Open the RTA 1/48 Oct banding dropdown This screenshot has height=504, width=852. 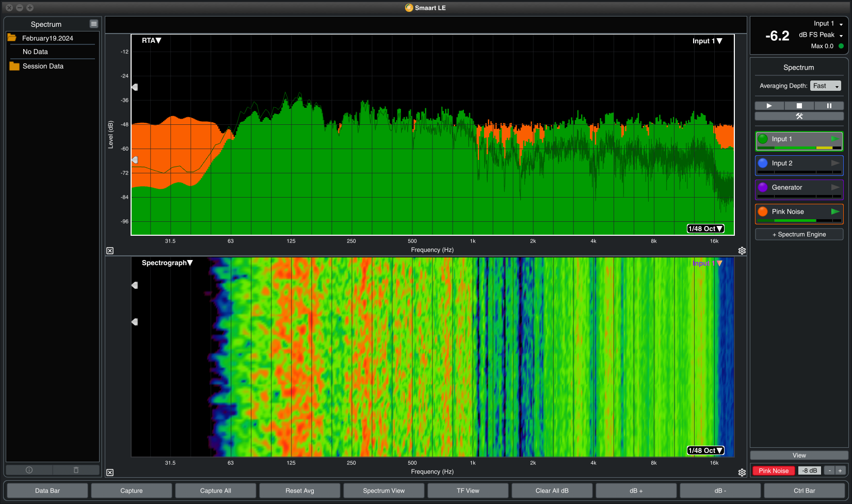(705, 229)
